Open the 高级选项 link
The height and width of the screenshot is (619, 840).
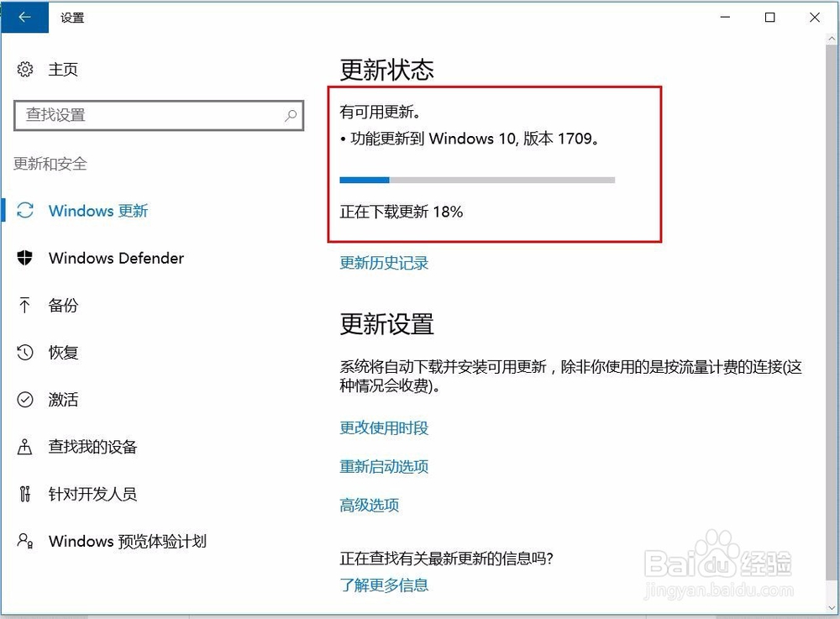(x=369, y=505)
